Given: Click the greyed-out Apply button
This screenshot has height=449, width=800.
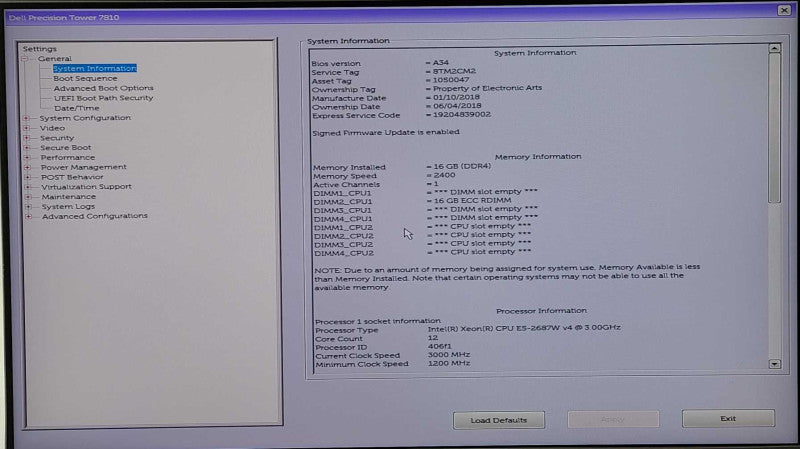Looking at the screenshot, I should point(613,420).
